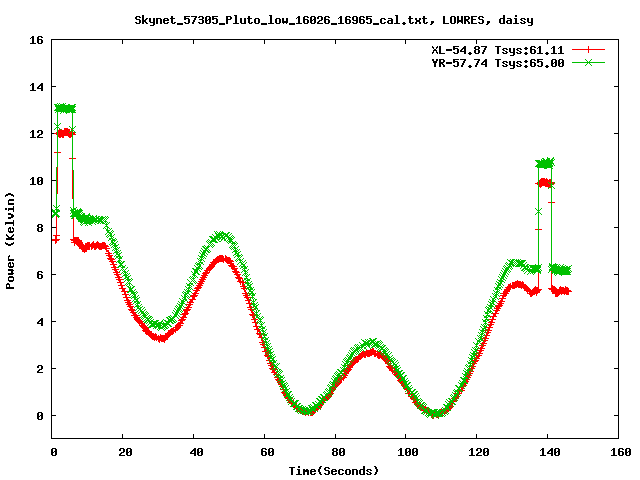The width and height of the screenshot is (640, 480).
Task: Click the green legend line sample
Action: click(x=588, y=62)
